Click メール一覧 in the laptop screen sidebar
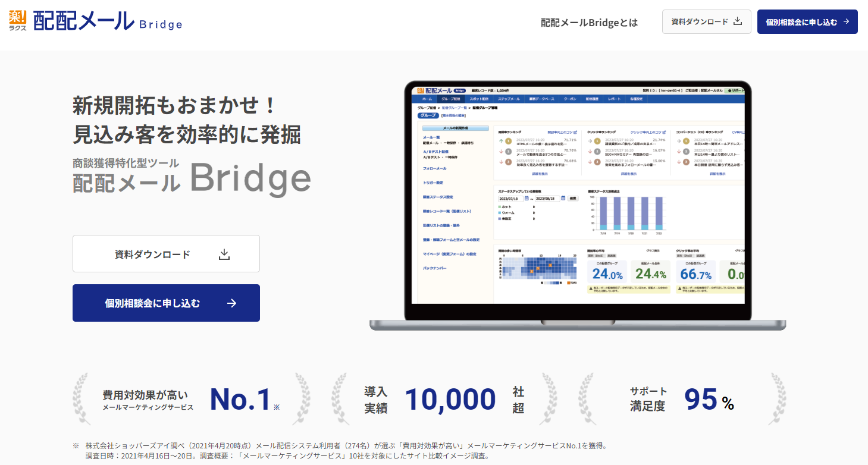 431,137
